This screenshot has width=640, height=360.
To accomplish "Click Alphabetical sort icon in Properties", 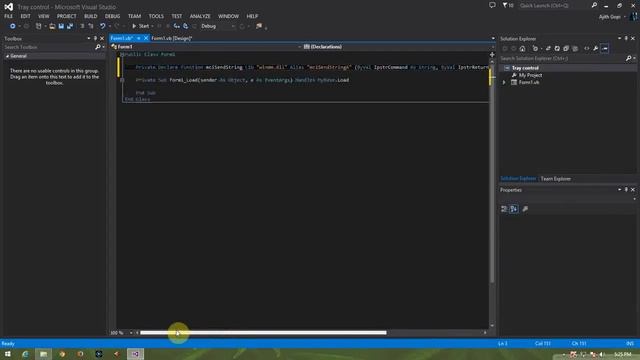I will (514, 209).
